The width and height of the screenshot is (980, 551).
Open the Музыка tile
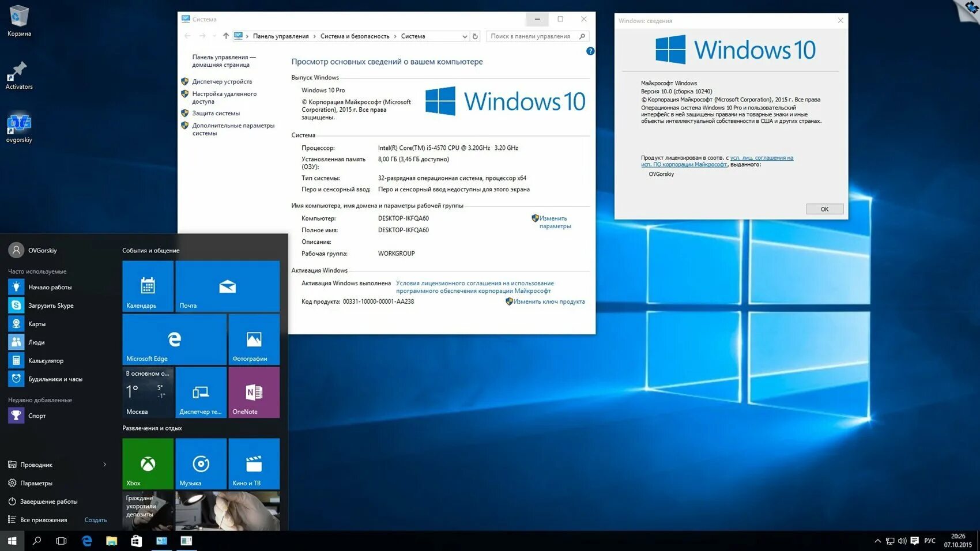[201, 463]
